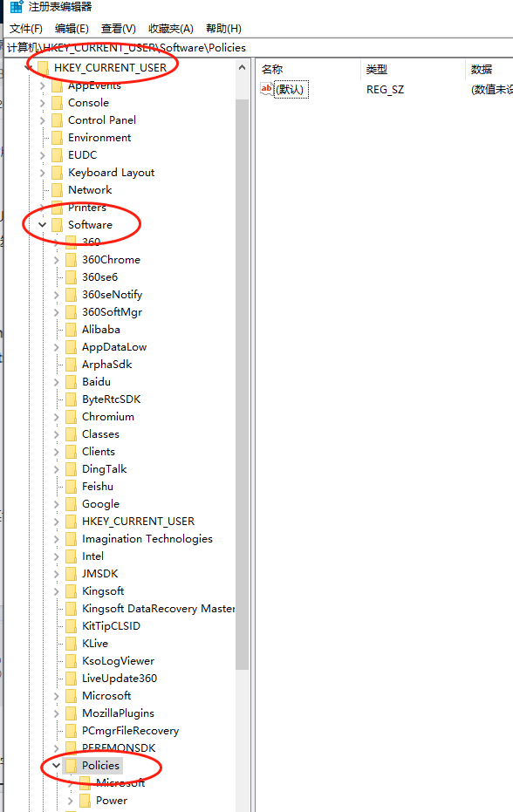
Task: Expand the Keyboard Layout key
Action: (43, 173)
